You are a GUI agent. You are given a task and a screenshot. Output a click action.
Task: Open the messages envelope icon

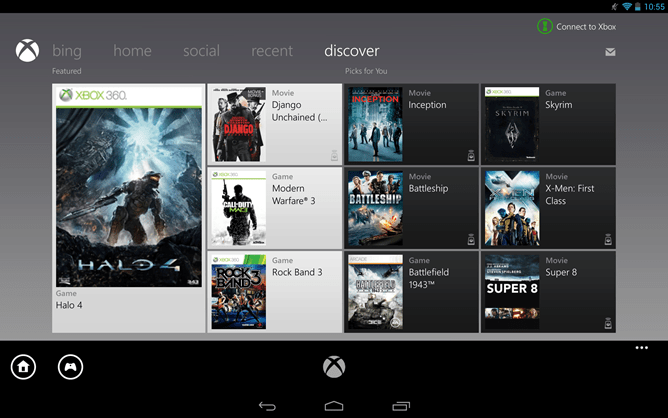tap(610, 52)
